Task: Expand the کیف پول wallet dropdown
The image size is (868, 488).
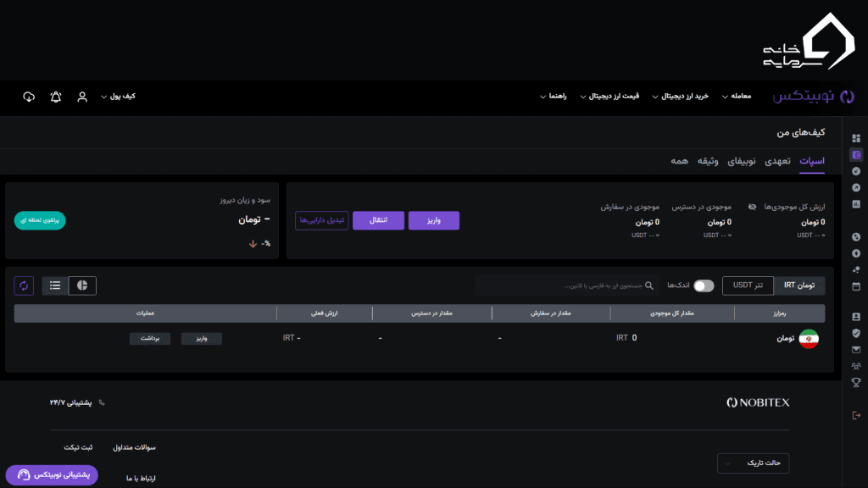Action: [x=118, y=97]
